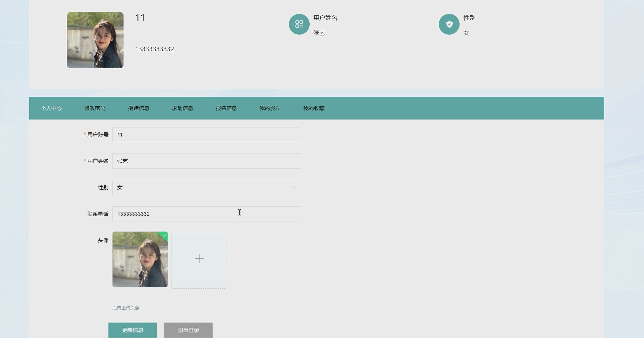Click the green checkmark on uploaded avatar
The height and width of the screenshot is (338, 644).
164,235
